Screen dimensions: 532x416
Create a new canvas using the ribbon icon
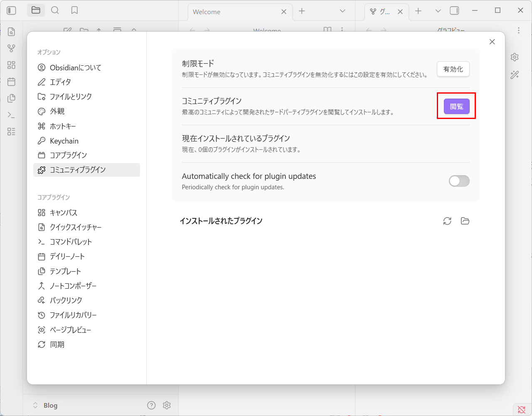click(x=12, y=65)
